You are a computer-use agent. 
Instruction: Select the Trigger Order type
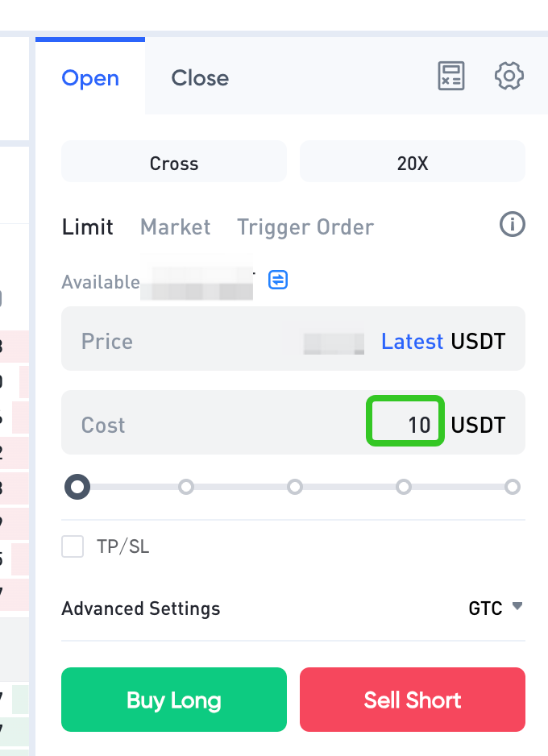pyautogui.click(x=305, y=227)
